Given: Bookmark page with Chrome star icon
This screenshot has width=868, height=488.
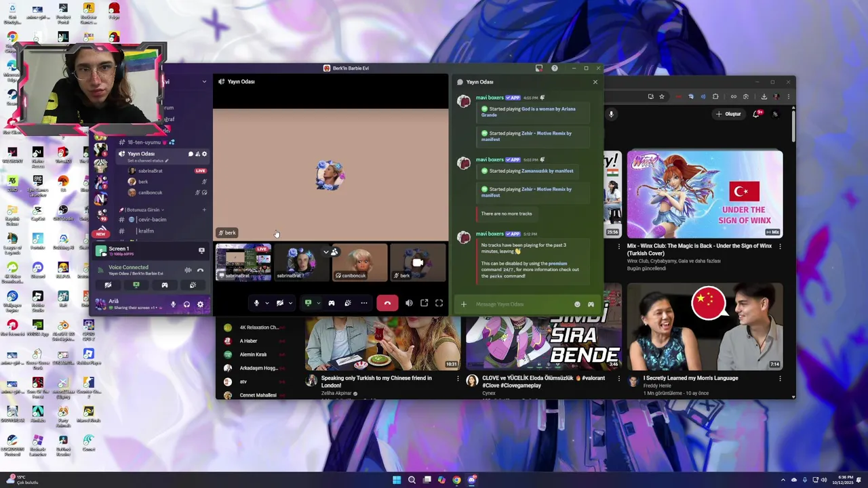Looking at the screenshot, I should click(662, 97).
